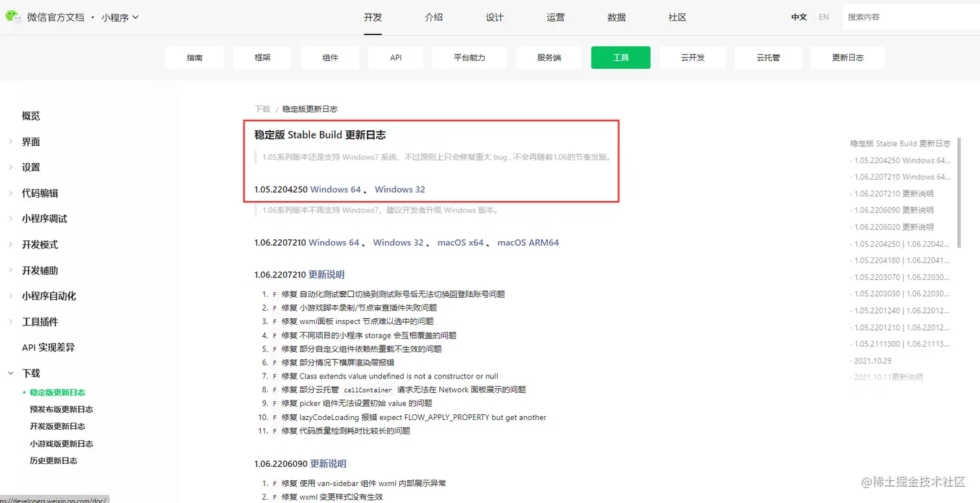Select EN language option
The width and height of the screenshot is (980, 503).
[x=824, y=18]
